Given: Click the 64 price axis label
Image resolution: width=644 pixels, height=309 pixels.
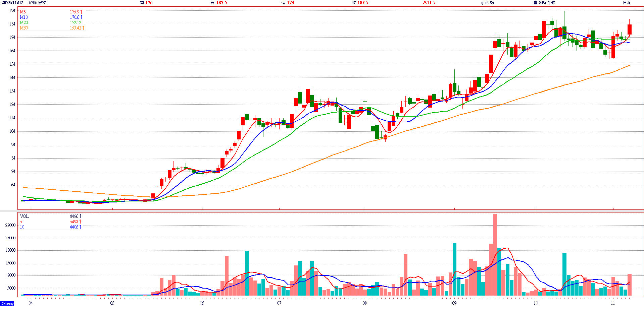Looking at the screenshot, I should 13,185.
